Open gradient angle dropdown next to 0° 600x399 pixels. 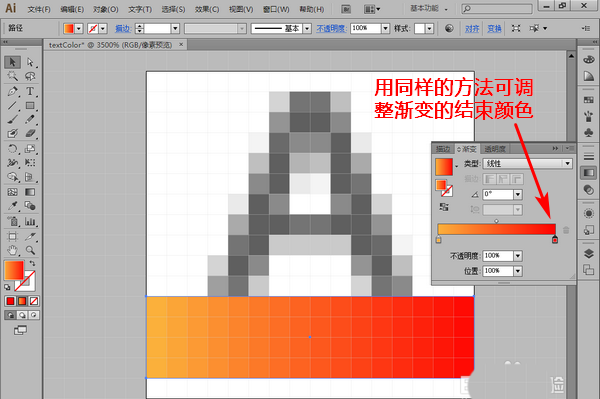518,194
